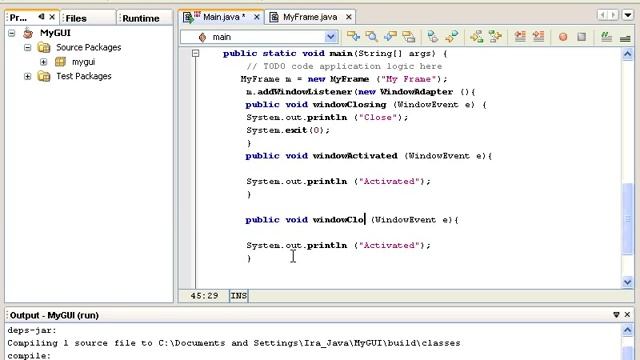This screenshot has width=640, height=360.
Task: Click the Main.java file icon on its tab
Action: tap(188, 17)
